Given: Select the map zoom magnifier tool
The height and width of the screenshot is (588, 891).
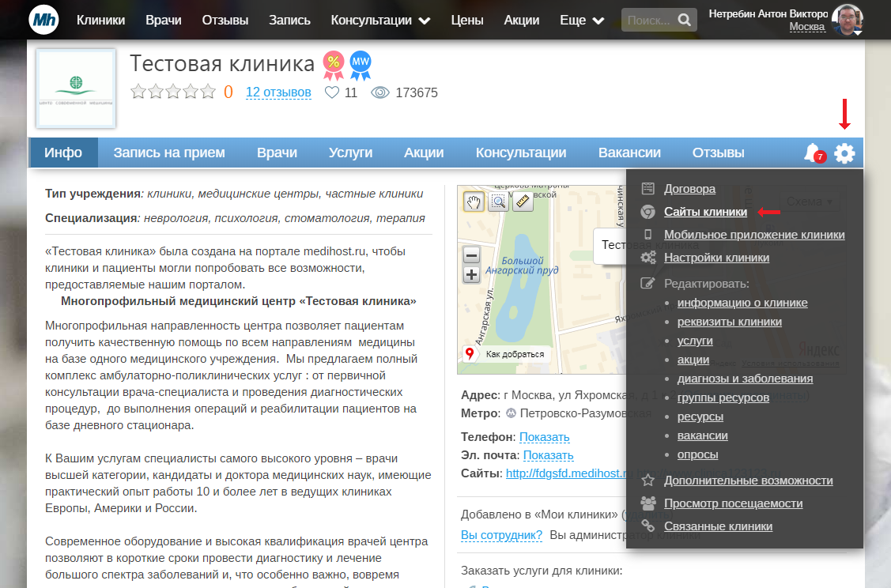Looking at the screenshot, I should [498, 201].
